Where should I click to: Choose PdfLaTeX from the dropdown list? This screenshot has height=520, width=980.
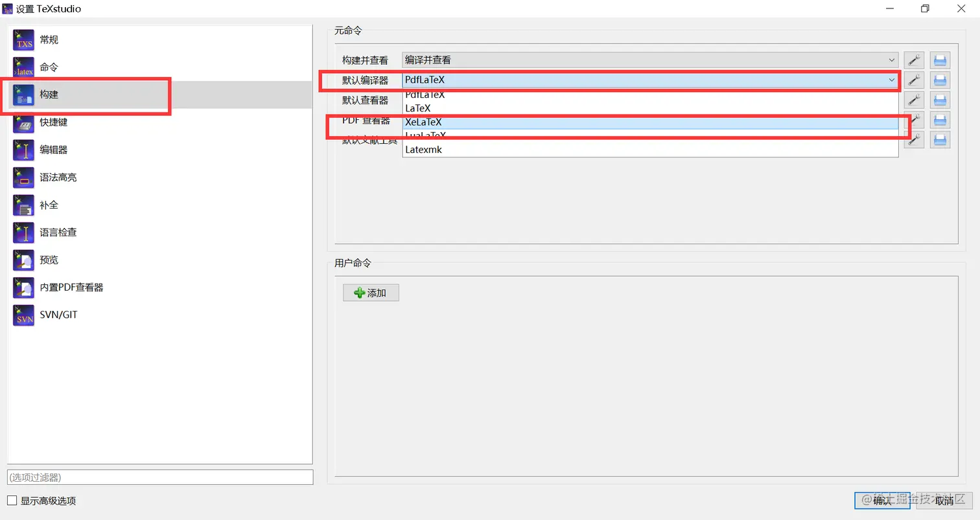coord(650,95)
